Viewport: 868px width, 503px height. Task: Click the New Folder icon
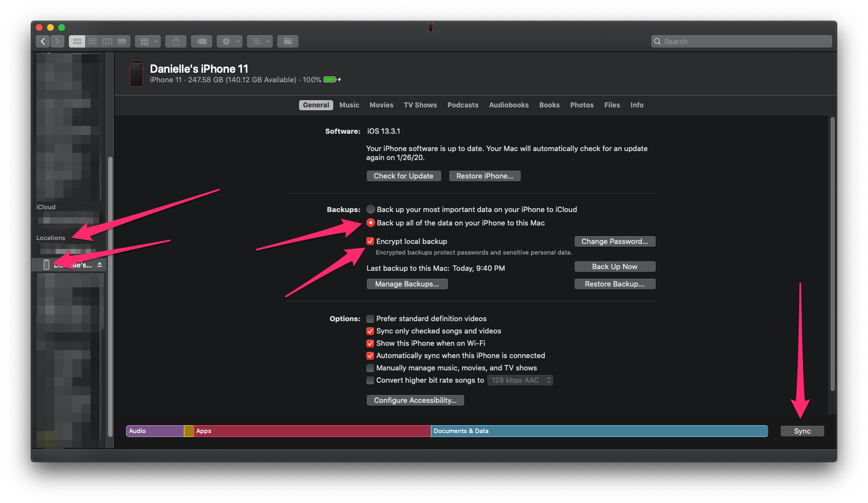288,41
